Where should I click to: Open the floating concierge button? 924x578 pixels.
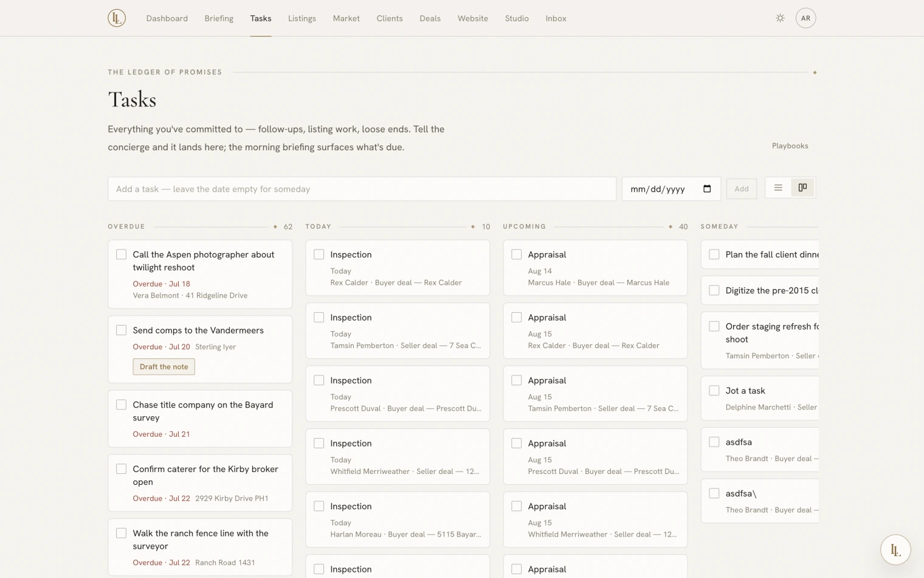pyautogui.click(x=895, y=549)
